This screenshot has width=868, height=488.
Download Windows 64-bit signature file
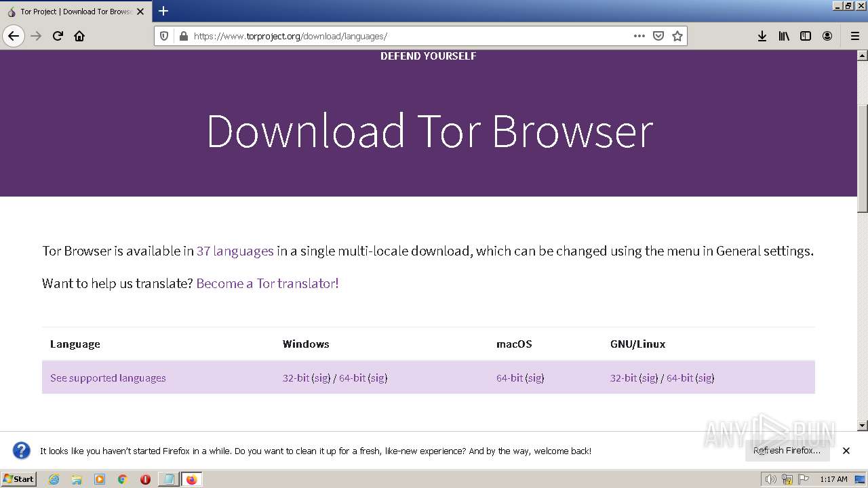[x=378, y=378]
